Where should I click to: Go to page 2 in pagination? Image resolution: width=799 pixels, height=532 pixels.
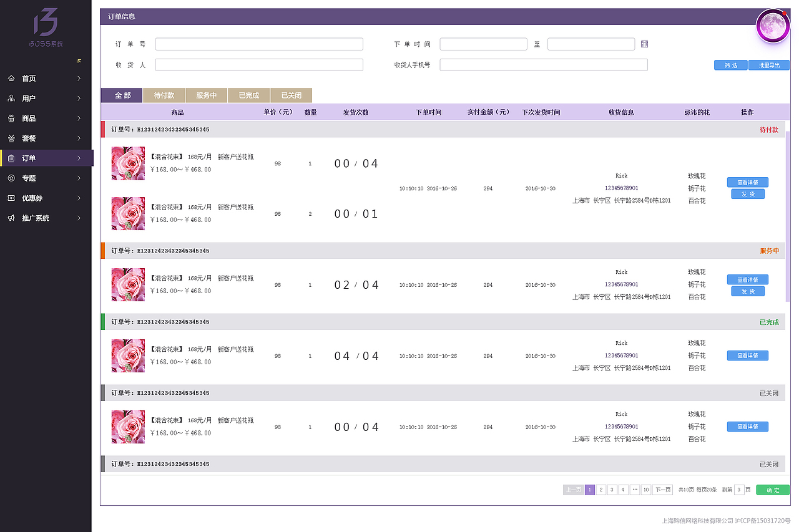tap(600, 490)
